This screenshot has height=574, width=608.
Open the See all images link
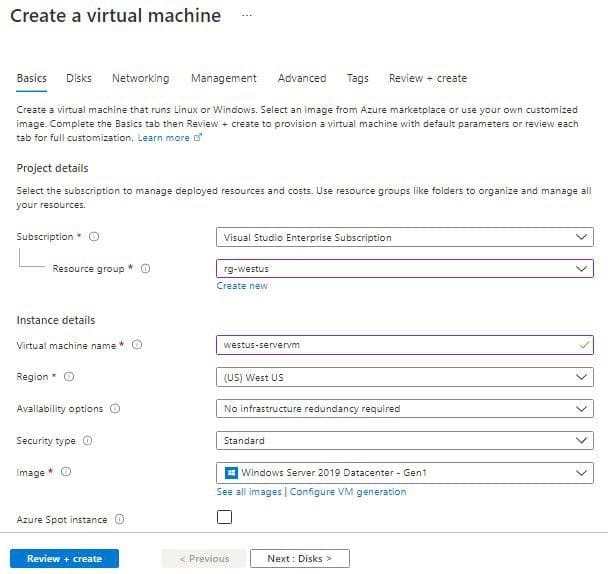(249, 492)
